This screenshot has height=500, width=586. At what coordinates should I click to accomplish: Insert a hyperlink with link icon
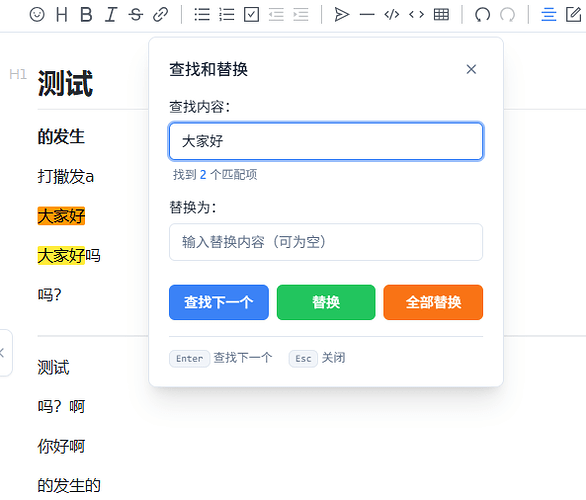coord(161,15)
